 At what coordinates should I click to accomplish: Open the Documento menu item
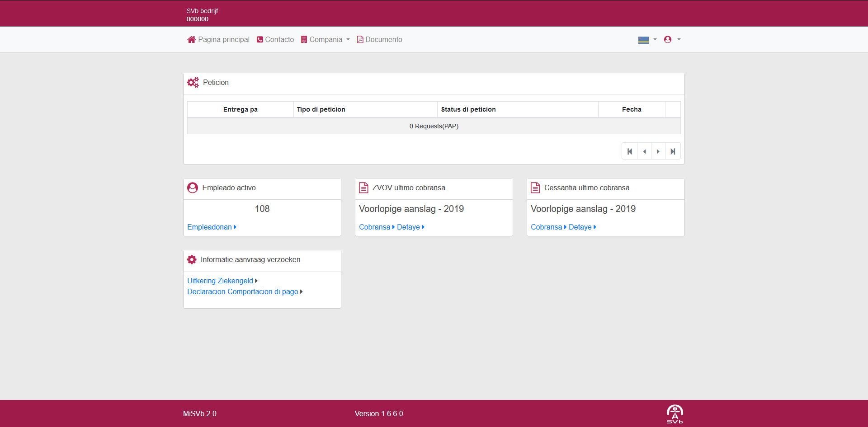pos(383,40)
